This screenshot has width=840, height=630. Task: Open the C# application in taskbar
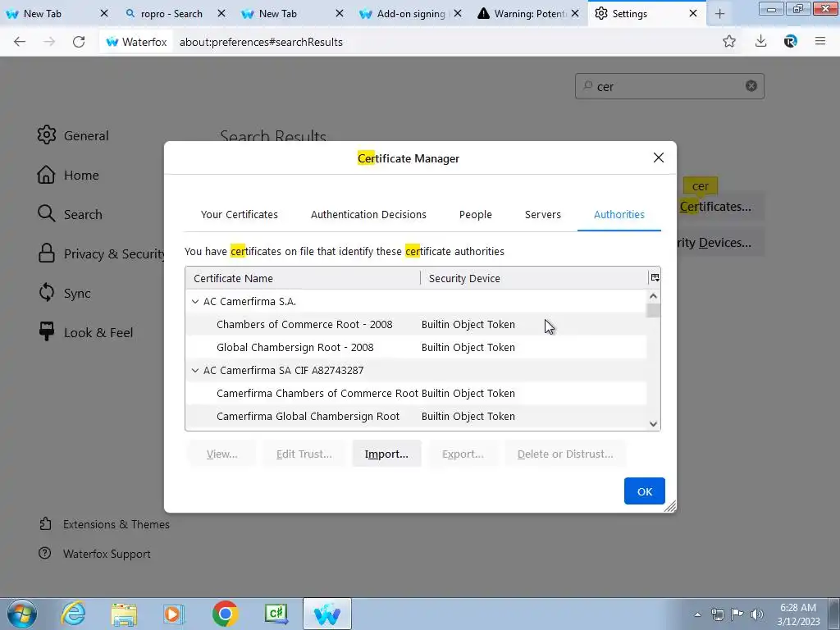click(276, 614)
